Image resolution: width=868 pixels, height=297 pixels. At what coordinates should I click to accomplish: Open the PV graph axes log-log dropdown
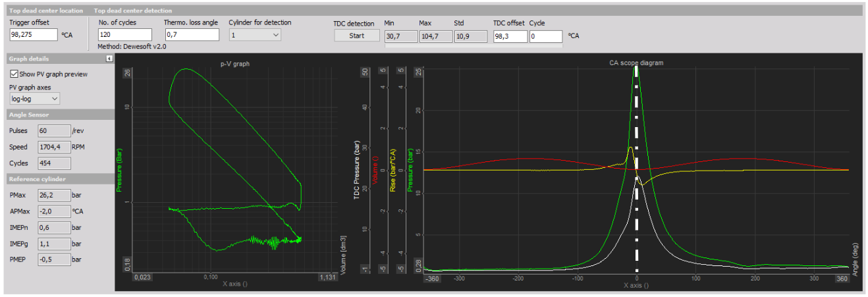36,99
